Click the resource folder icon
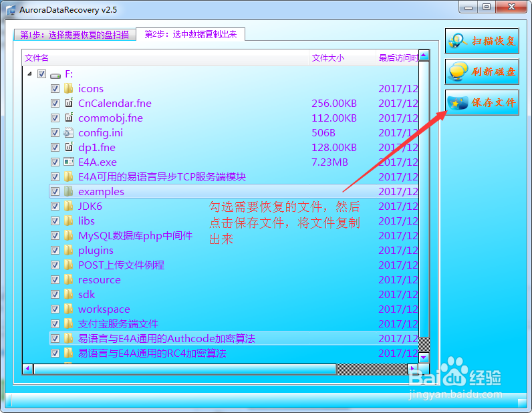This screenshot has width=532, height=413. (69, 279)
